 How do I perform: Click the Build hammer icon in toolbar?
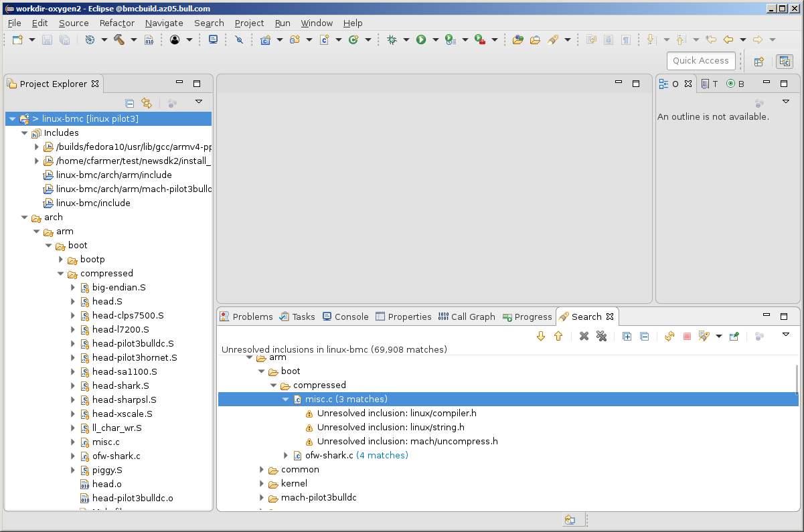pos(119,39)
